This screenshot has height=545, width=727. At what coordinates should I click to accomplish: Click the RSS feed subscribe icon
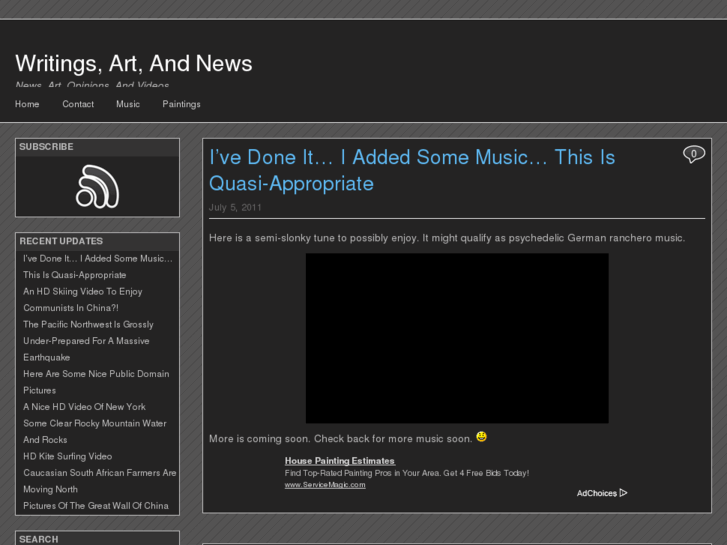97,186
